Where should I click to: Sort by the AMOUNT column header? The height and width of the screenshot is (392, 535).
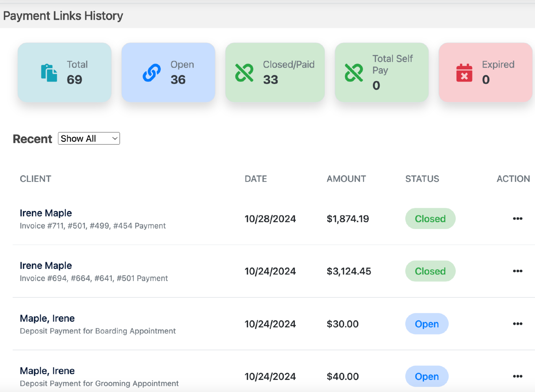tap(346, 179)
